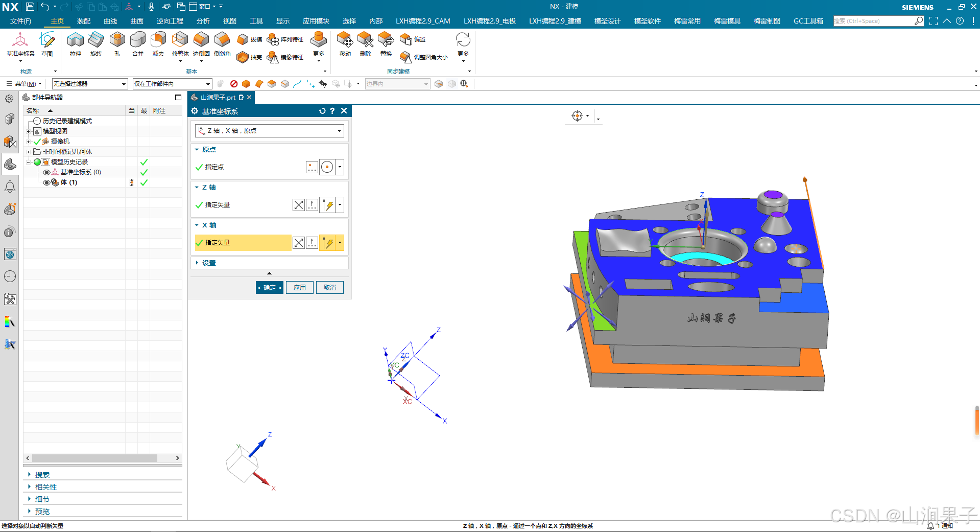Reverse direction of Z 轴 vector
Viewport: 980px width, 532px height.
[x=299, y=205]
